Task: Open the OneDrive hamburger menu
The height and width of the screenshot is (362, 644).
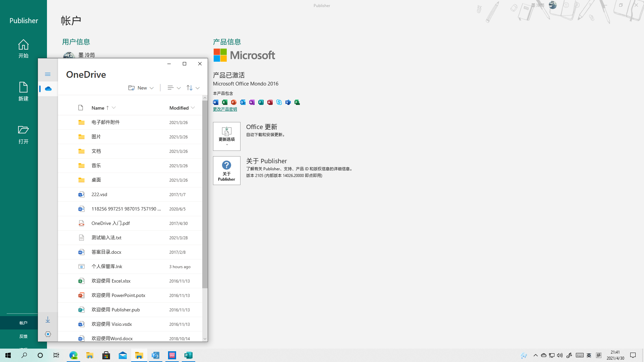Action: click(x=48, y=74)
